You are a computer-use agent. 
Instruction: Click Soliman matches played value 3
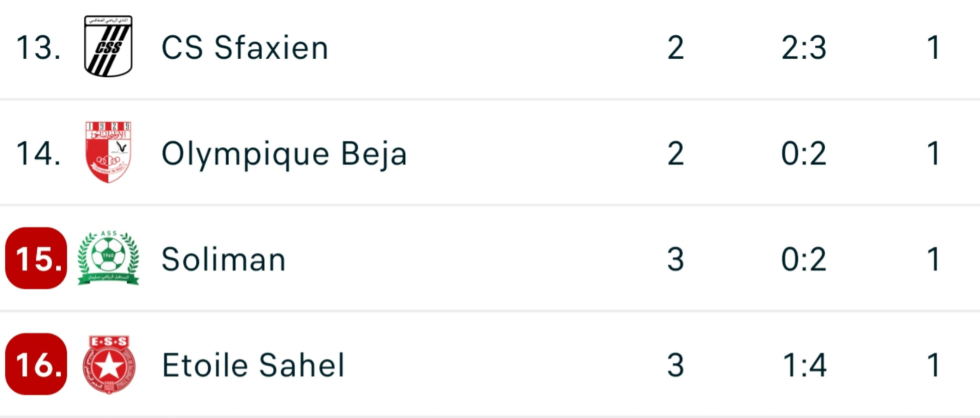676,260
